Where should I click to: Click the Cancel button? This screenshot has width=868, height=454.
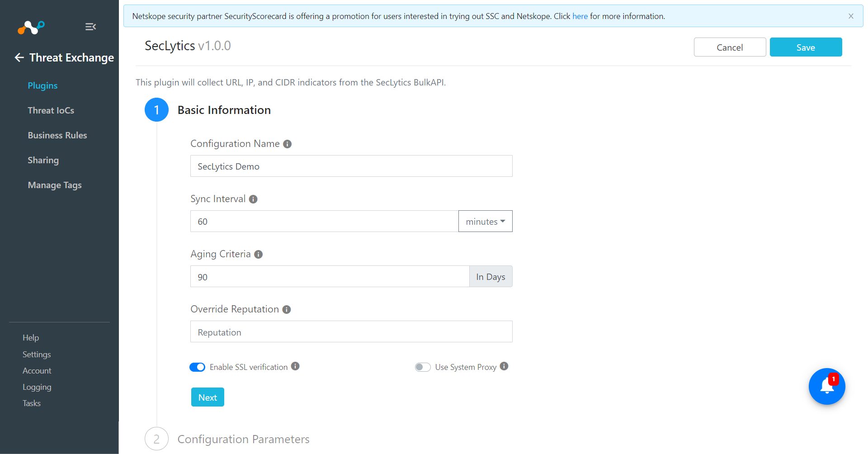point(730,47)
